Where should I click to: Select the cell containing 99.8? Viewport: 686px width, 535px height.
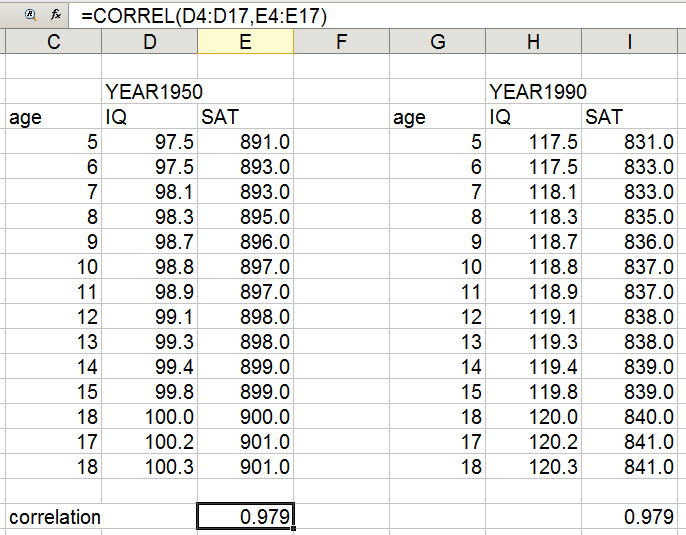[x=150, y=391]
